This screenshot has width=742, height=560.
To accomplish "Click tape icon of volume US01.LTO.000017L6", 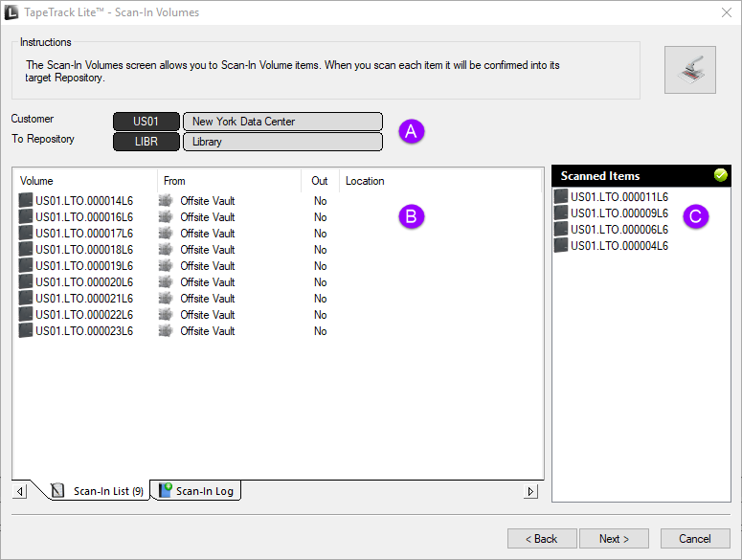I will (x=26, y=234).
